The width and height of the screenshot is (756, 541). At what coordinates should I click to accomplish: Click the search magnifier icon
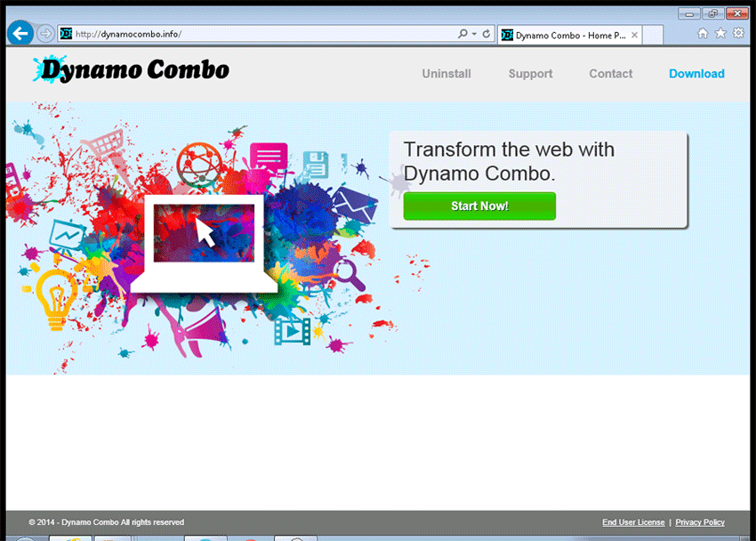point(462,33)
